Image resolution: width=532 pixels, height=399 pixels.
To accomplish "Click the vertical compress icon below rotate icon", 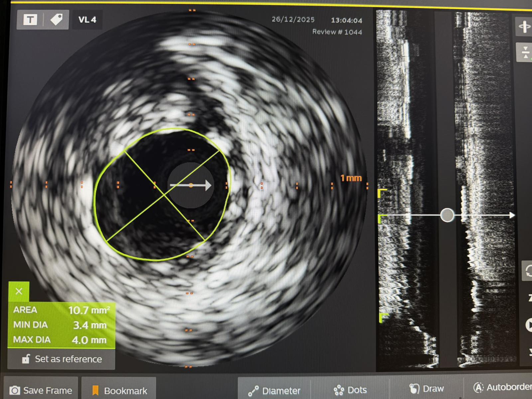I will [525, 53].
